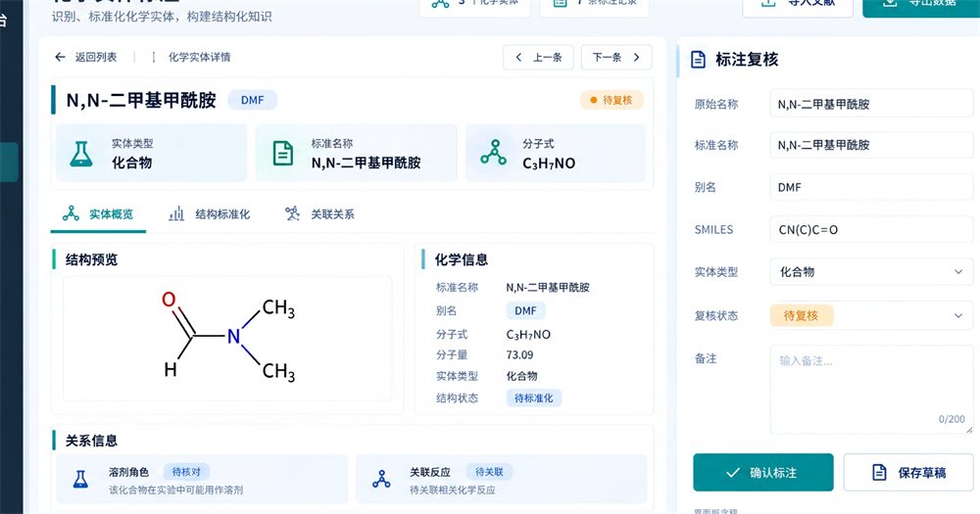Click the 待关联 tag on 关联反应

(489, 472)
